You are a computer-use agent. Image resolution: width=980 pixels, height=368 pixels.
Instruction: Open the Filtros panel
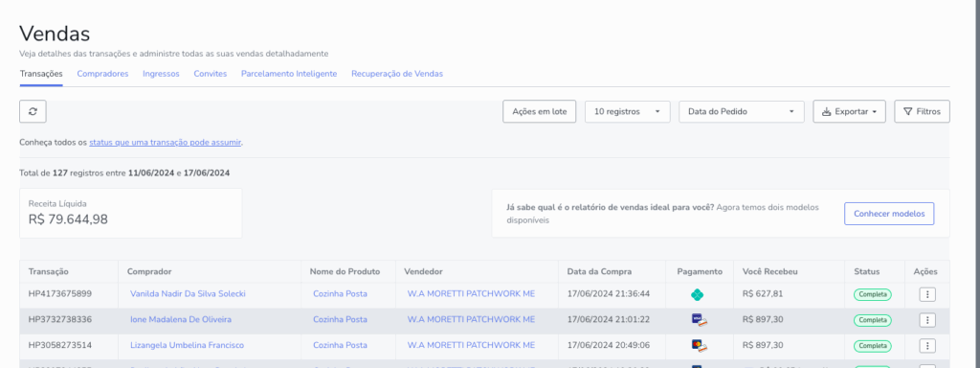922,111
